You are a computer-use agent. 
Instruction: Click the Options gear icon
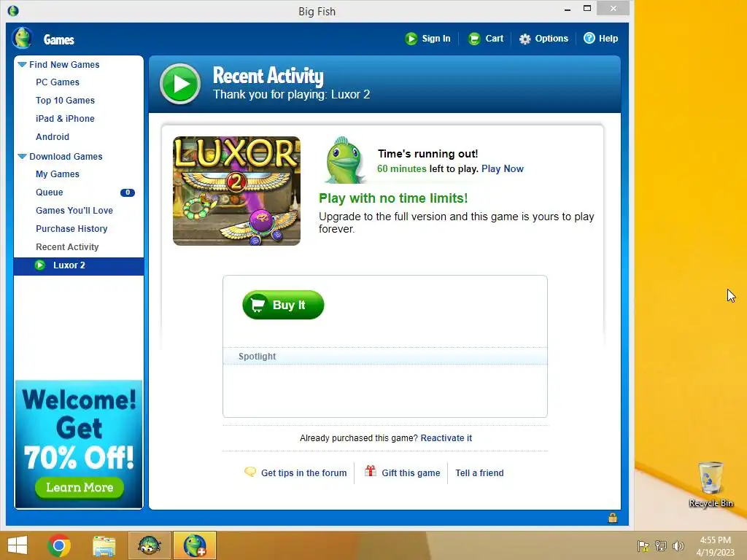(525, 39)
